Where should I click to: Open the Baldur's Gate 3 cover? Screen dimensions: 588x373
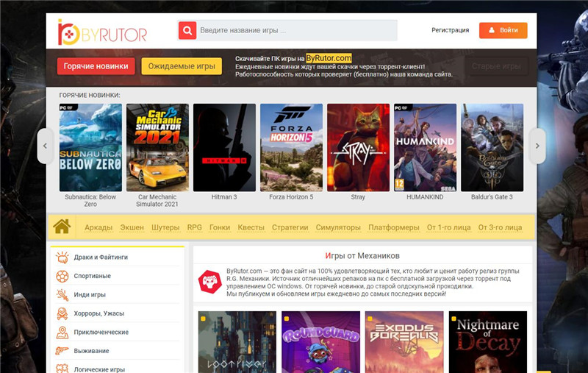pos(492,147)
